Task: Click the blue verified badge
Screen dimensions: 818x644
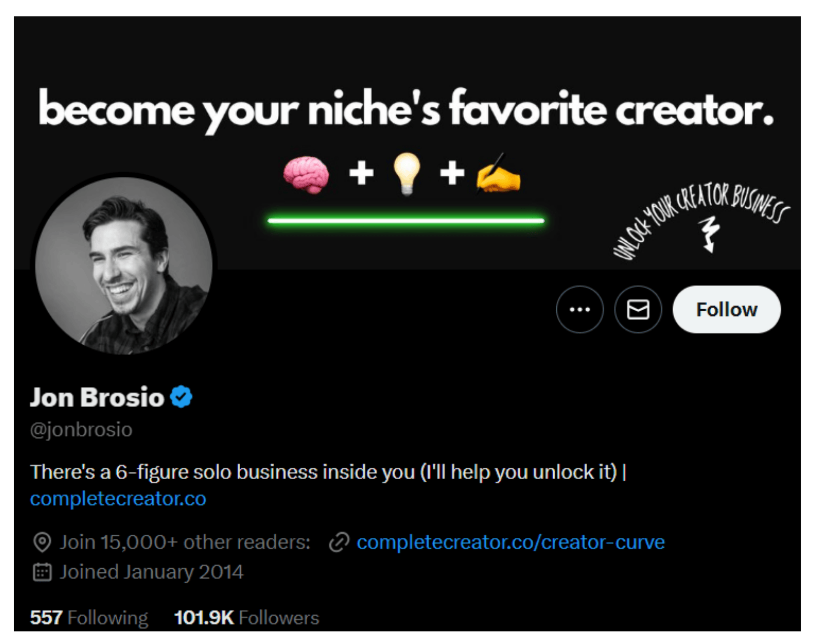Action: tap(181, 397)
